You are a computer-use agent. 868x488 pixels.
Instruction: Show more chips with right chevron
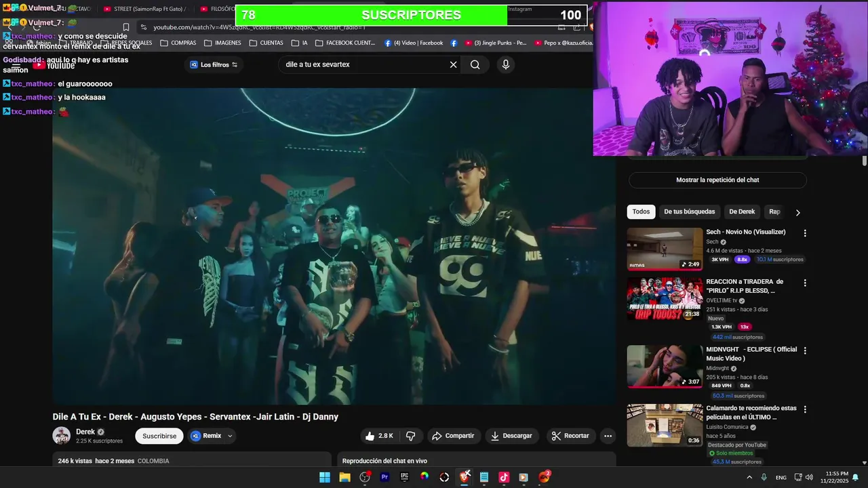[x=797, y=212]
